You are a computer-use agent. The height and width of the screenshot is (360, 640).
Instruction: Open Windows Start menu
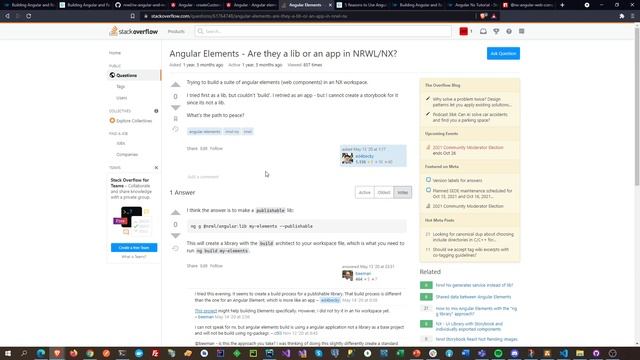(7, 353)
